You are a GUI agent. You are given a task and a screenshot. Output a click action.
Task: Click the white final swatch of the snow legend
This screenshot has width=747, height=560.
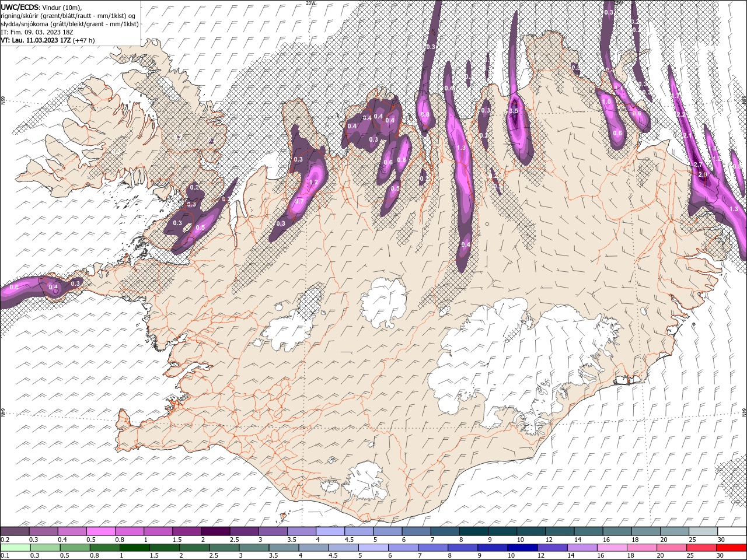tap(732, 531)
